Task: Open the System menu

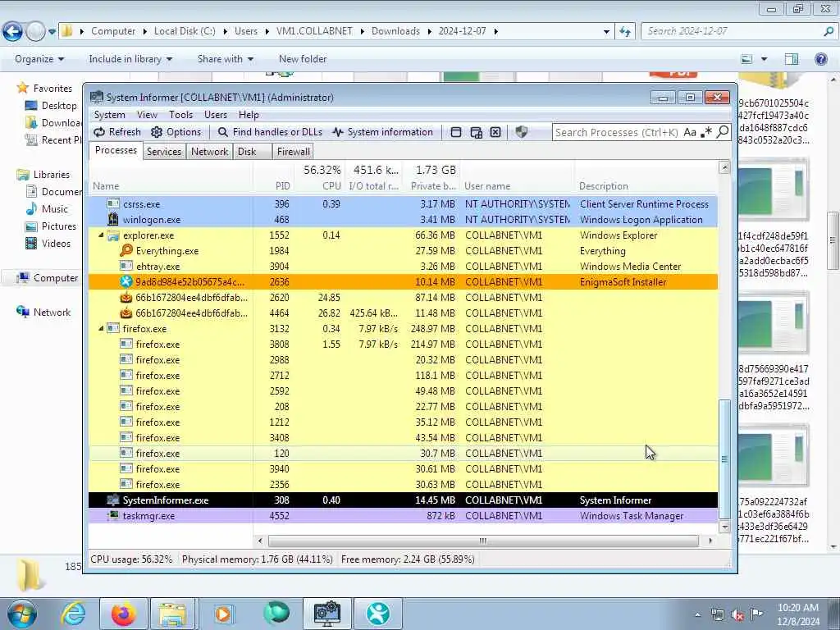Action: 109,115
